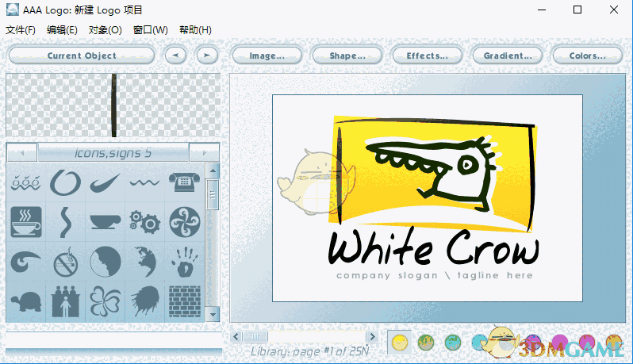The height and width of the screenshot is (364, 633).
Task: Open the 文件(F) menu
Action: 21,30
